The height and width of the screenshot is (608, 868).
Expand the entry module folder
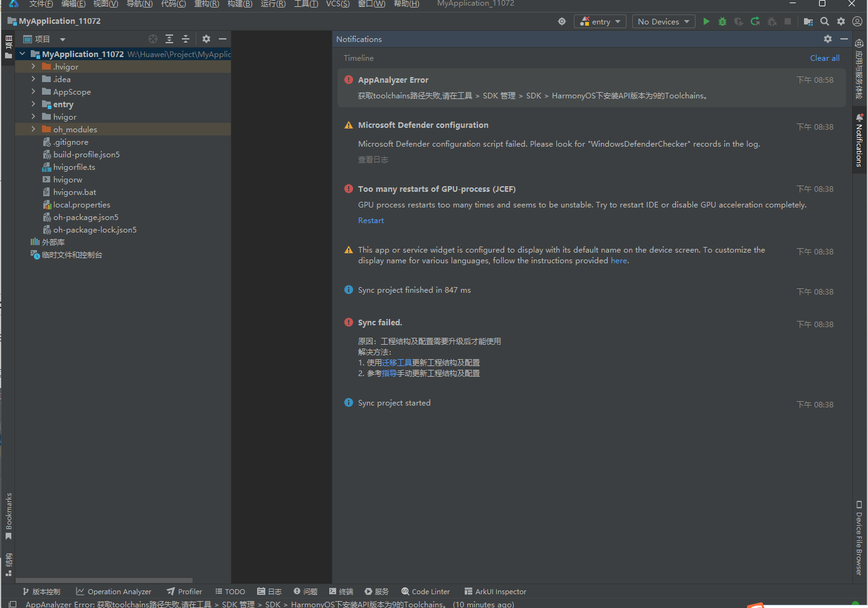coord(33,104)
